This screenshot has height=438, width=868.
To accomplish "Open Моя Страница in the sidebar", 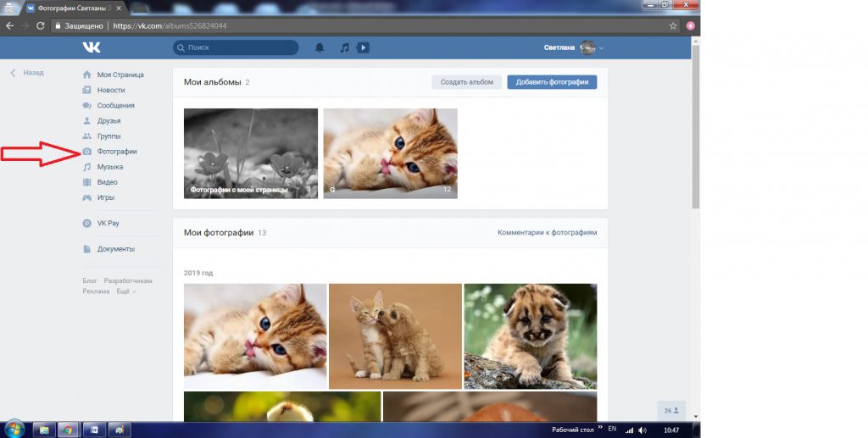I will click(x=120, y=75).
